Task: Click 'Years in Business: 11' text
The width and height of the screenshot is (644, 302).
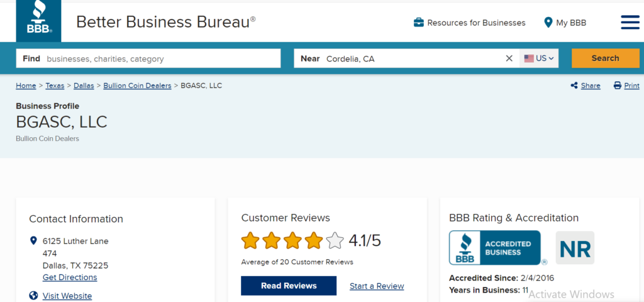Action: coord(489,291)
